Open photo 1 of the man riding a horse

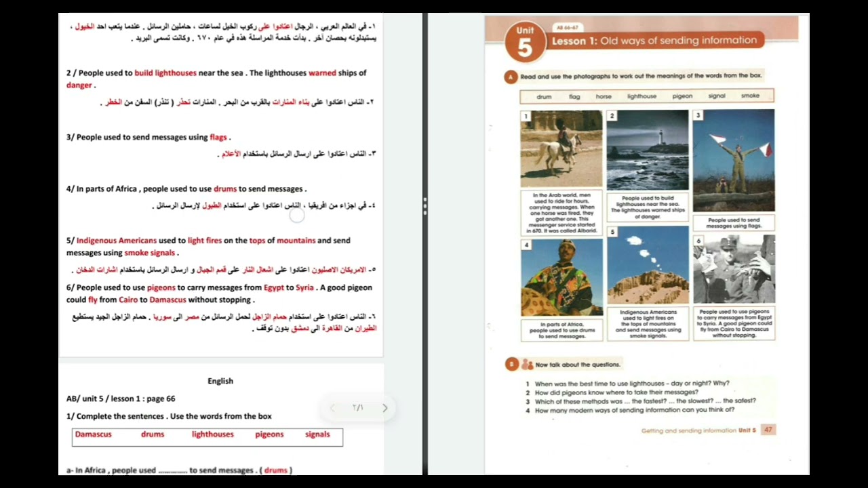[x=561, y=148]
